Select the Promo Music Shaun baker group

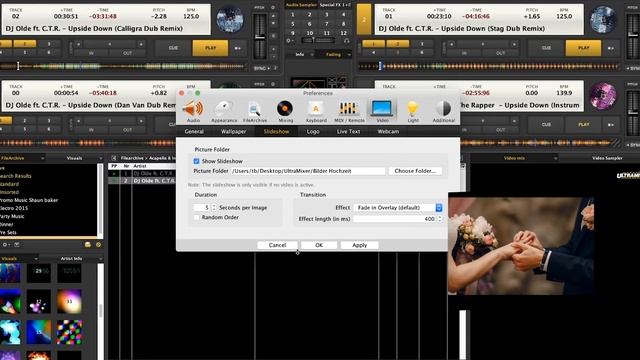click(29, 200)
